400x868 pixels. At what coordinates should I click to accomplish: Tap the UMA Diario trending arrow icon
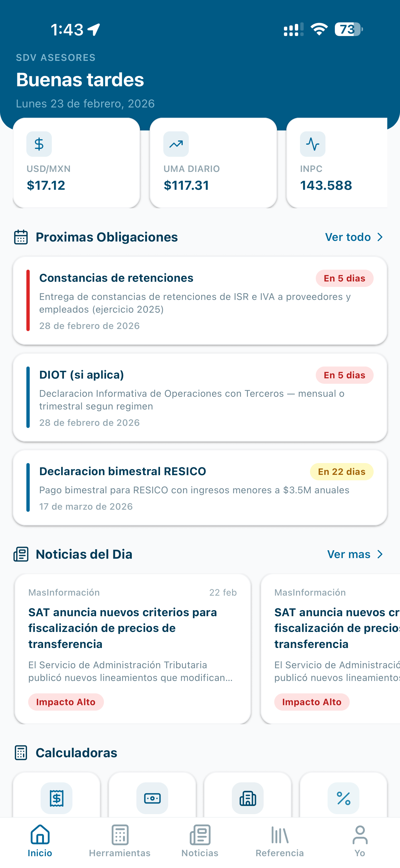(176, 144)
